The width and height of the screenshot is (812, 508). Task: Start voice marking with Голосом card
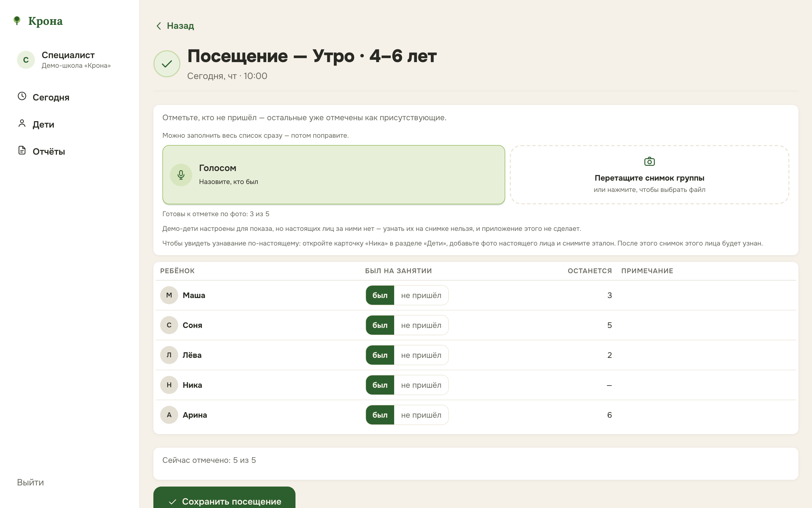pyautogui.click(x=334, y=175)
